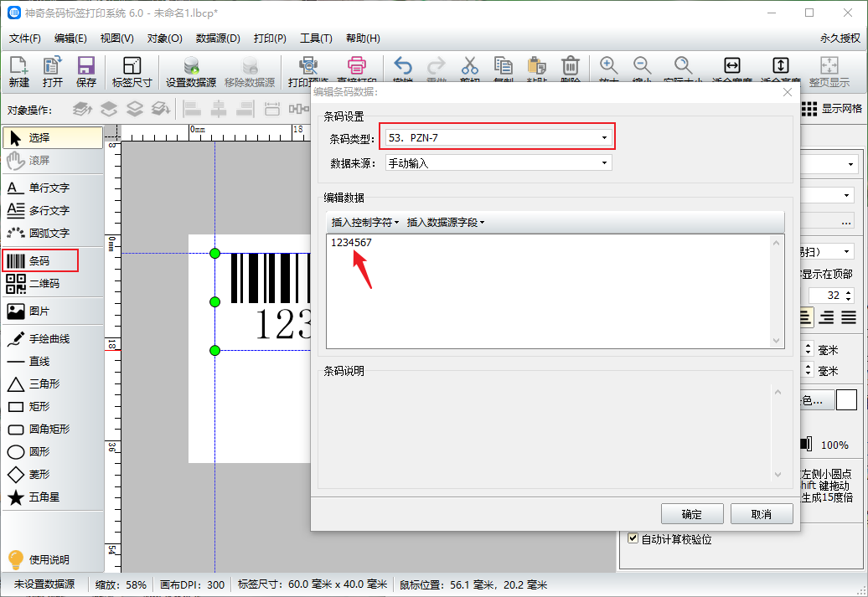Click the opacity slider handle beside 100%

[807, 444]
